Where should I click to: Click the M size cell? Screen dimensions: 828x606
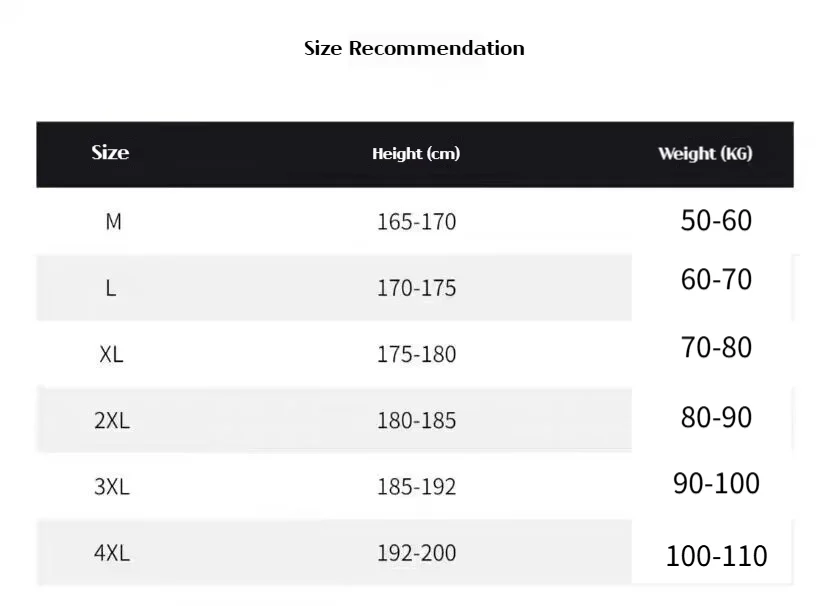(x=114, y=222)
